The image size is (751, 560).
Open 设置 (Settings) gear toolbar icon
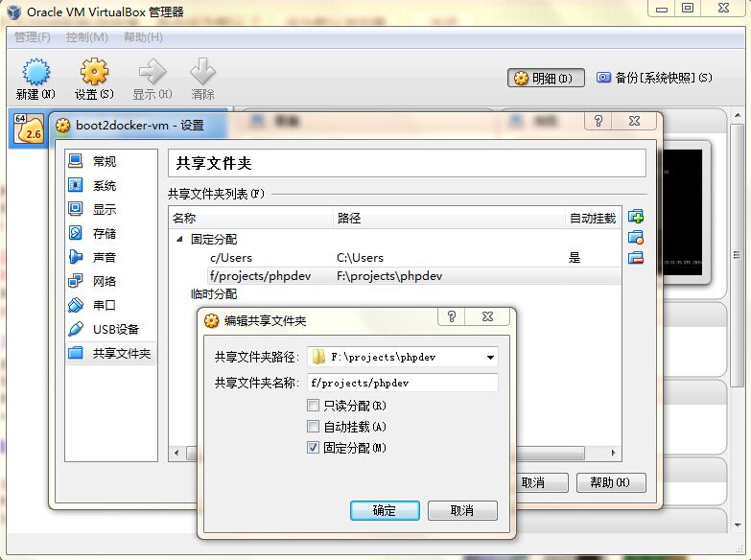[94, 72]
